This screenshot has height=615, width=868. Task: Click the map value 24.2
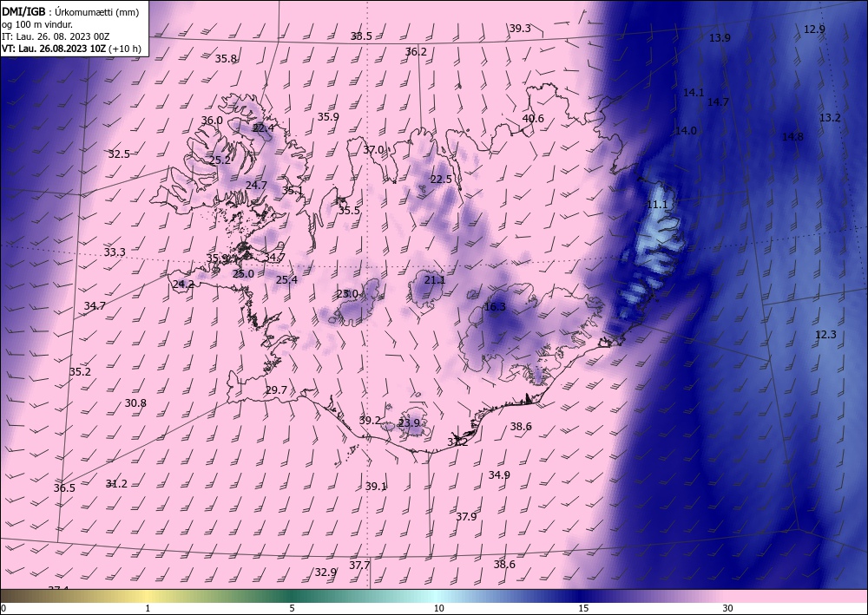click(x=183, y=285)
